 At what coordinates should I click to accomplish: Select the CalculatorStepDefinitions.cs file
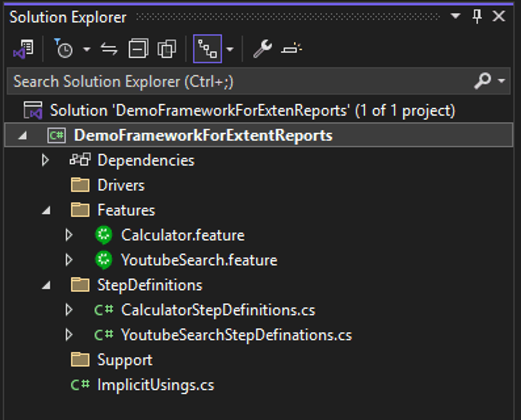click(x=218, y=310)
